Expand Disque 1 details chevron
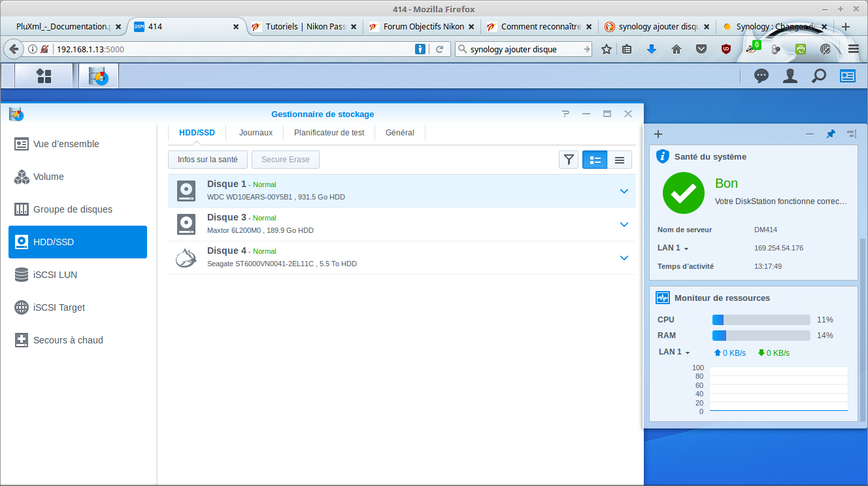868x486 pixels. pos(624,191)
